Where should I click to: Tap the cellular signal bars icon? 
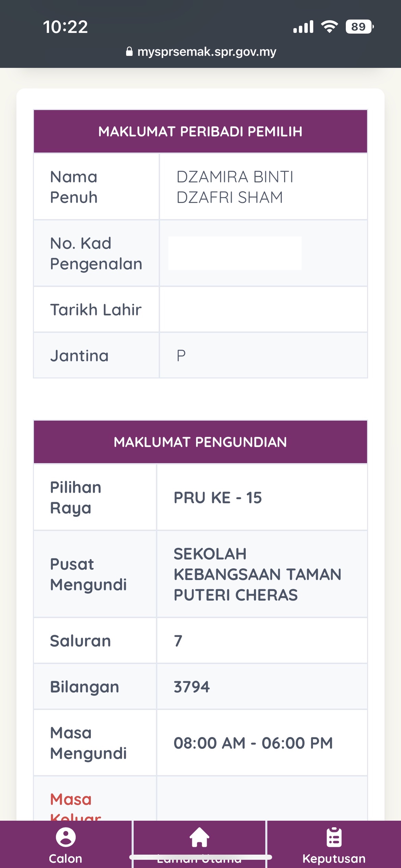(x=303, y=27)
